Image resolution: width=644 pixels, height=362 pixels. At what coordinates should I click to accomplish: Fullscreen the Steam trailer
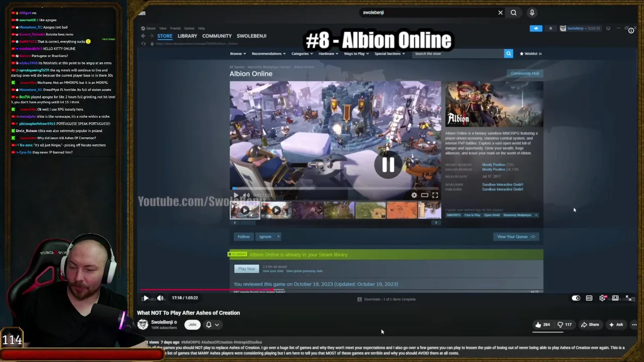(435, 195)
